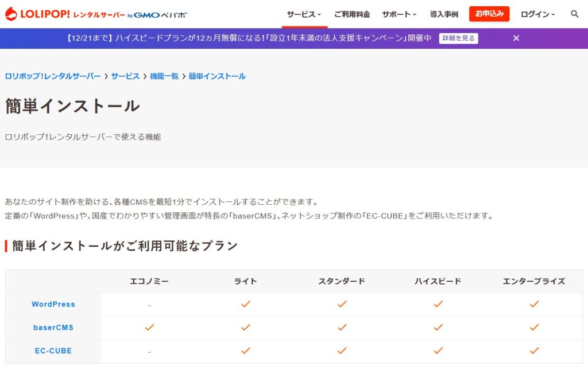The height and width of the screenshot is (374, 588).
Task: Open the search magnifier icon
Action: (574, 14)
